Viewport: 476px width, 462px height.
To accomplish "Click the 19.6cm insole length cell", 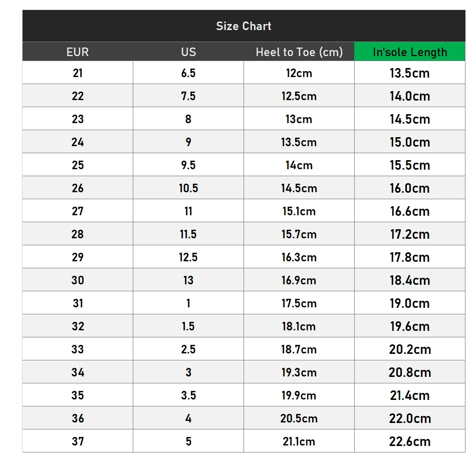I will click(410, 326).
